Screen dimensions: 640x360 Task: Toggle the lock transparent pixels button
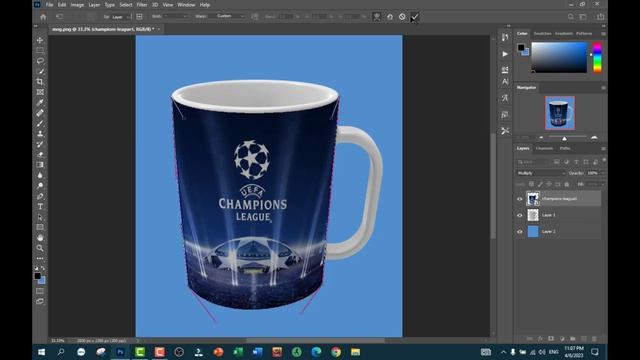coord(531,184)
